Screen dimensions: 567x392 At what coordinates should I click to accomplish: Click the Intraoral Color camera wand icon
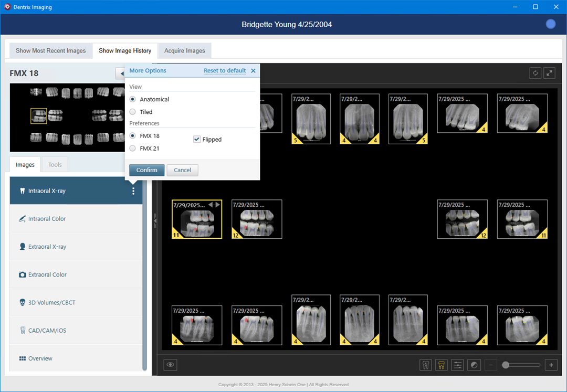click(x=23, y=219)
